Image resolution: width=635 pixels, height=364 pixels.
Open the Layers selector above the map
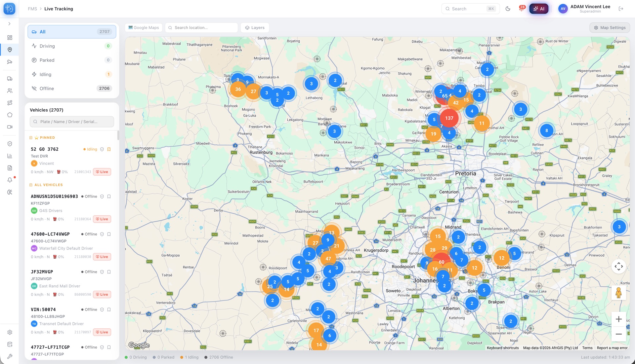(x=254, y=27)
